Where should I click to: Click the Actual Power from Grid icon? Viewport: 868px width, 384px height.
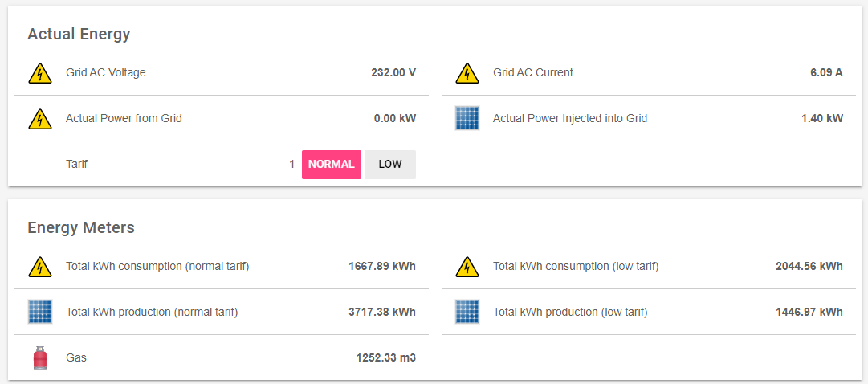tap(40, 119)
